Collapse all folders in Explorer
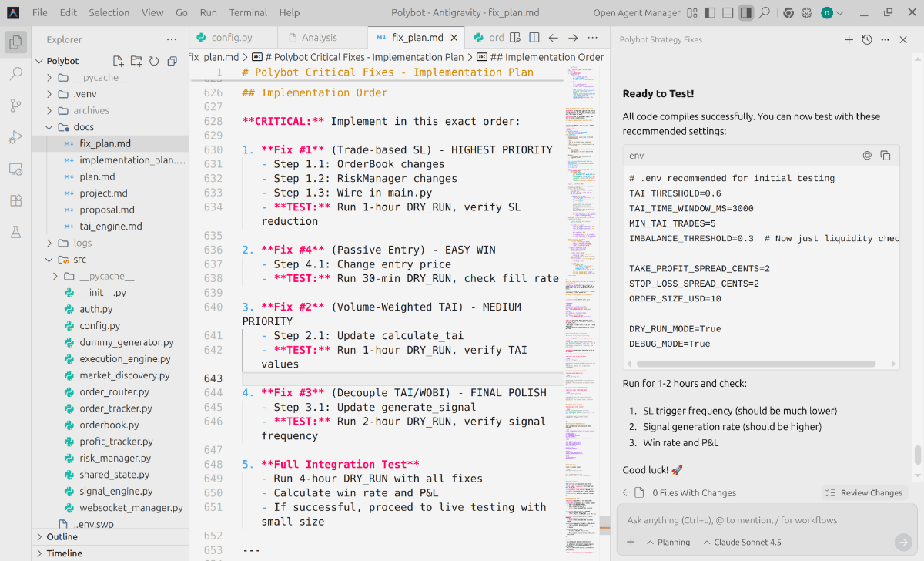The image size is (924, 561). click(x=172, y=61)
